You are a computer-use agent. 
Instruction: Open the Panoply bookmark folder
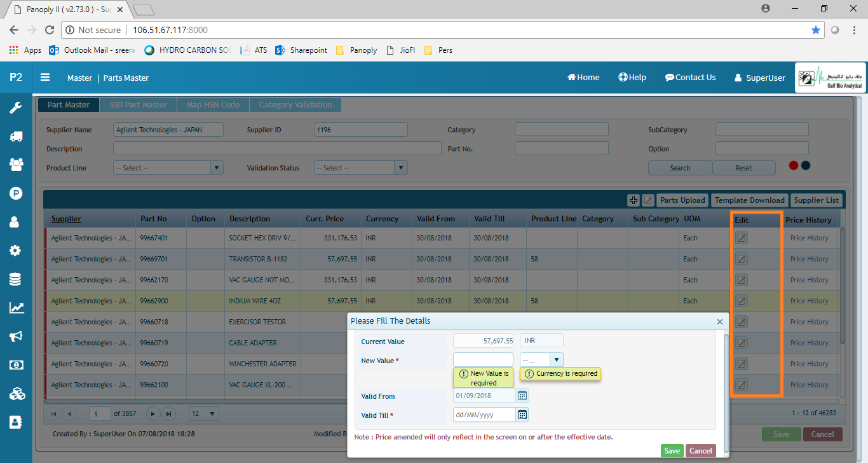[x=356, y=50]
